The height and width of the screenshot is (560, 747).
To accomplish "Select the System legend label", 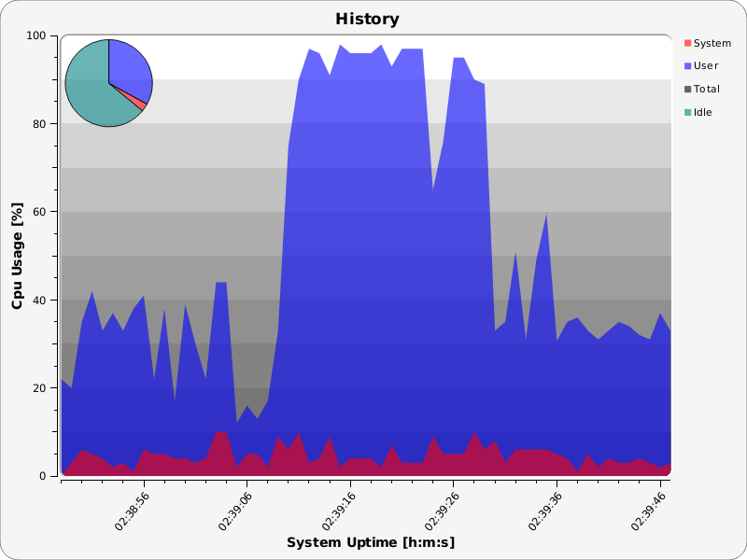I will 712,43.
